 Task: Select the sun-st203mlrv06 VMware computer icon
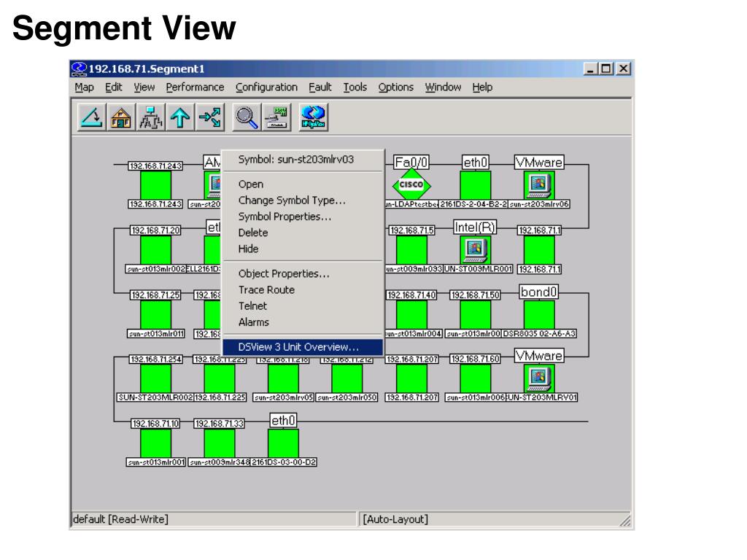[x=539, y=184]
